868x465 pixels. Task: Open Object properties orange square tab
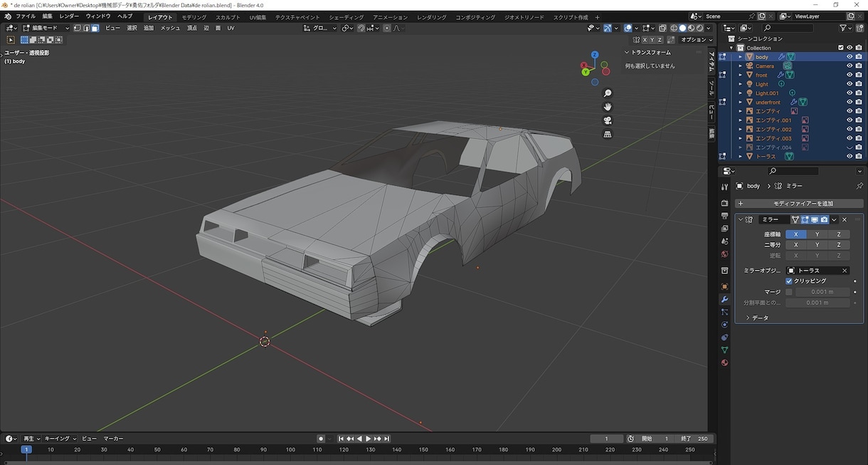click(725, 286)
